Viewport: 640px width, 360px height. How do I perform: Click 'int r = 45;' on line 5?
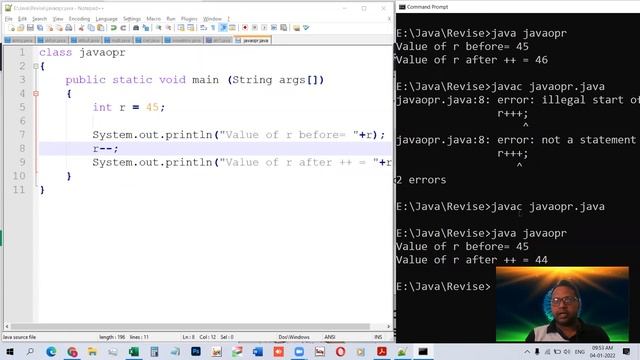[129, 107]
